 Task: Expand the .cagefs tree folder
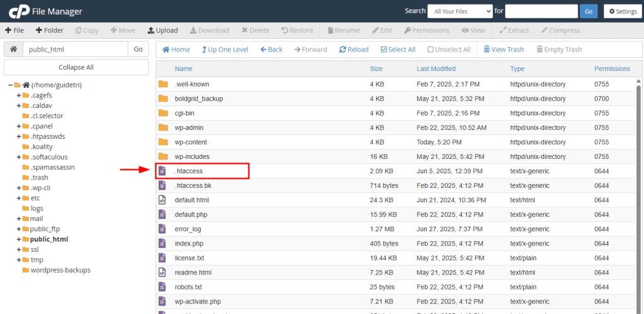[x=19, y=95]
